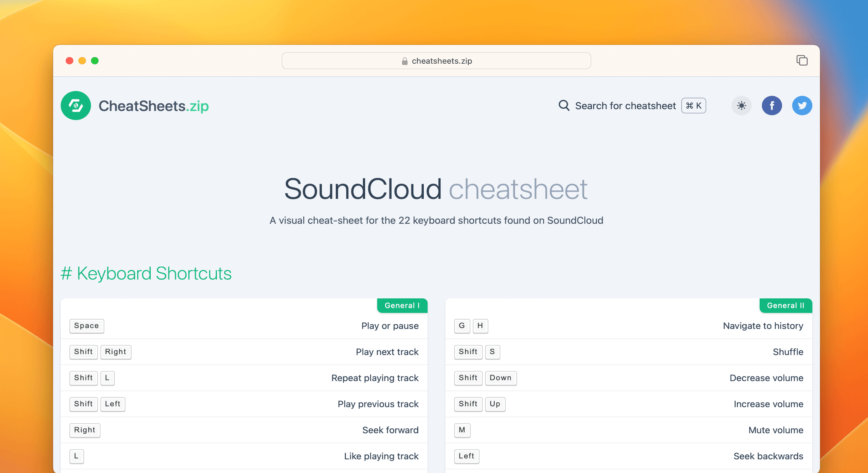
Task: Click the CheatSheets.zip logo icon
Action: pyautogui.click(x=76, y=106)
